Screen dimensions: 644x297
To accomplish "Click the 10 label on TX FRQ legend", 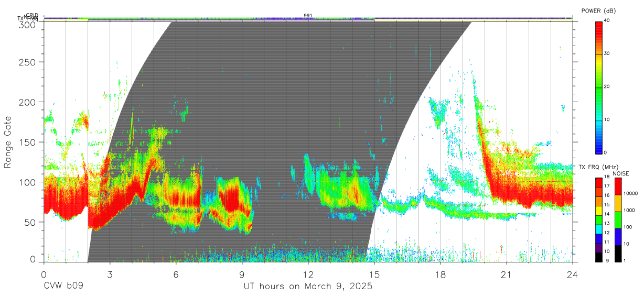I will pyautogui.click(x=607, y=251).
